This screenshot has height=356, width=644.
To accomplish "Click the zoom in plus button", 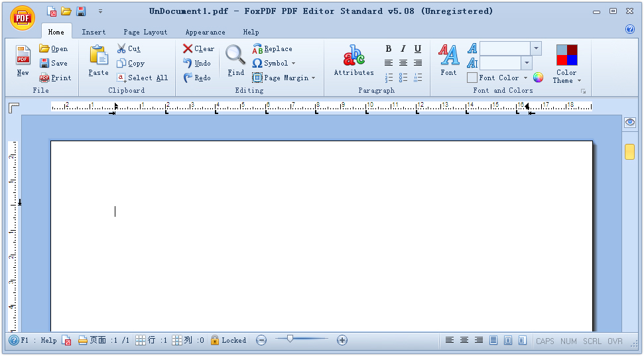I will click(x=342, y=340).
